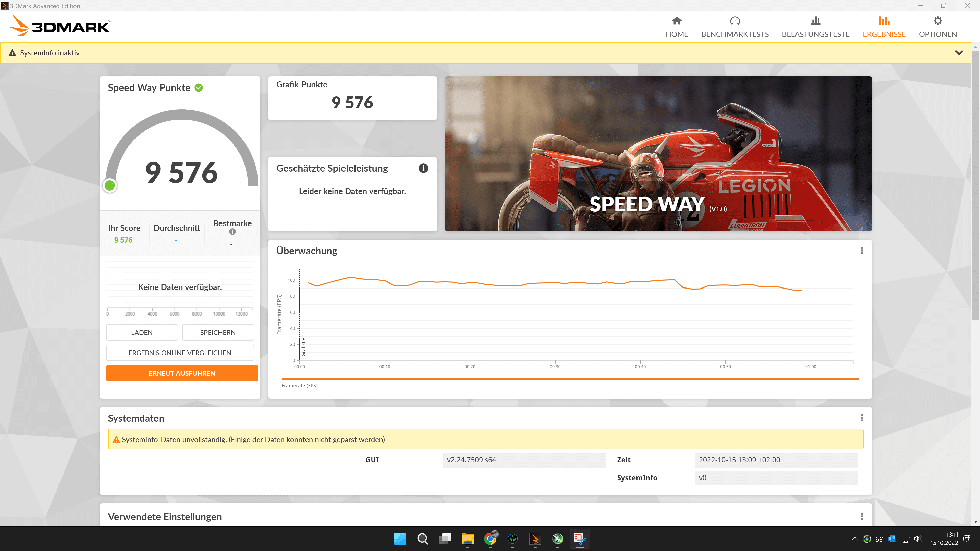Click the Verwendete Einstellungen heading
Viewport: 980px width, 551px height.
point(165,517)
